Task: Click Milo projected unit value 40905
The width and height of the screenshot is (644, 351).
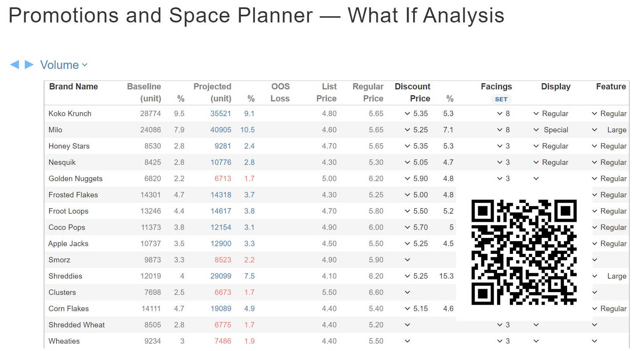Action: coord(221,130)
